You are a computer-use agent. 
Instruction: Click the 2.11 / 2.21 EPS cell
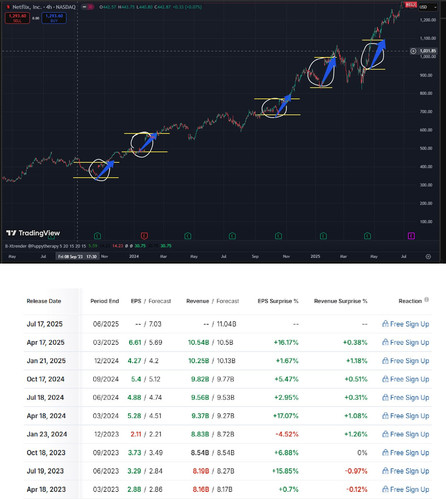click(x=146, y=434)
